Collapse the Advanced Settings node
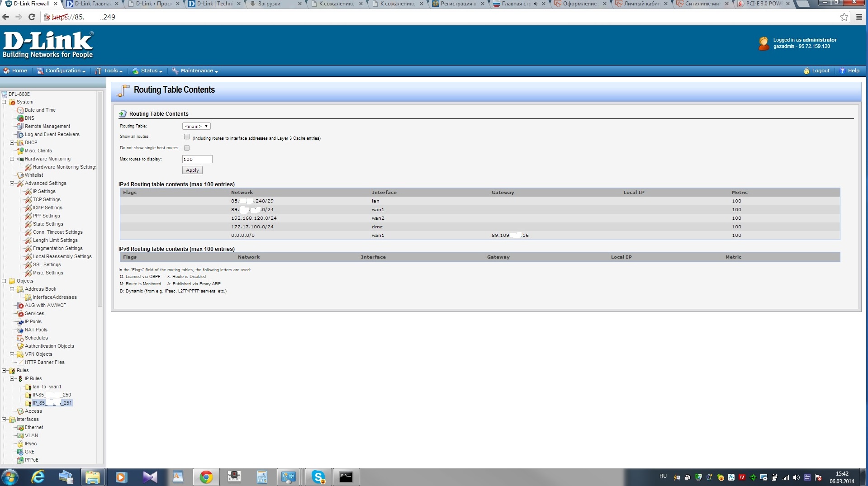 click(x=12, y=184)
